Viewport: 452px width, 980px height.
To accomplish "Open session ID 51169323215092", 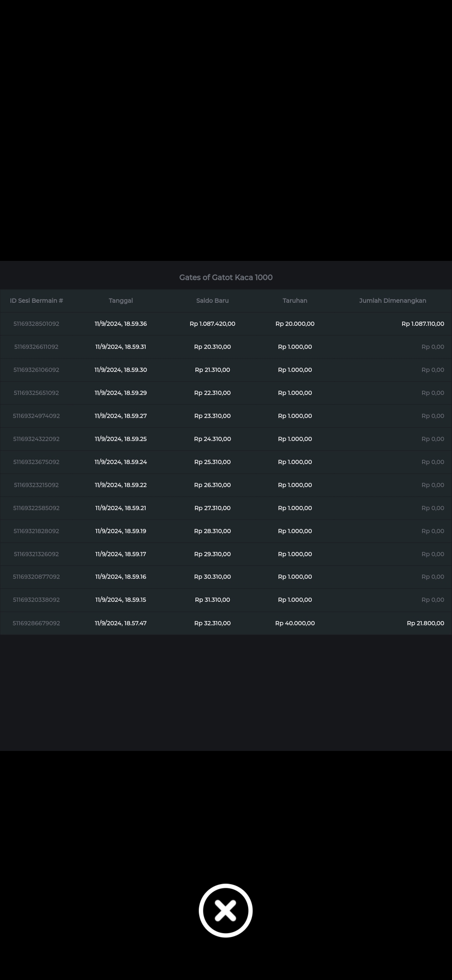I will [x=36, y=485].
